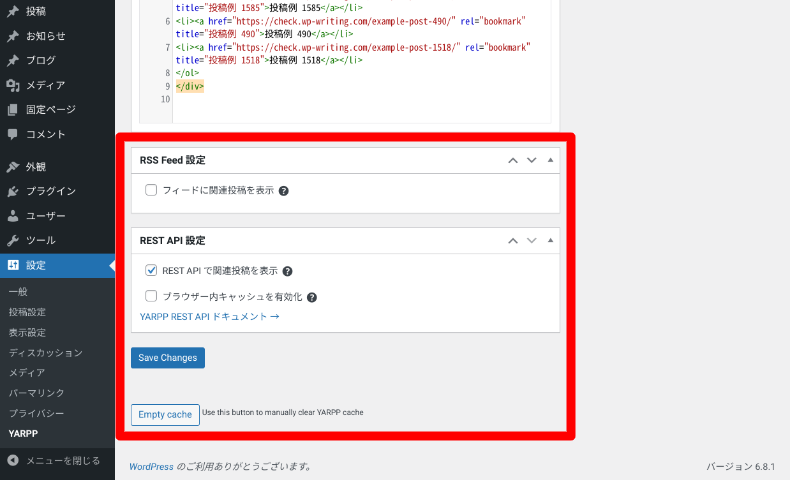This screenshot has width=790, height=480.
Task: Collapse the RSS Feed 設定 panel
Action: pos(550,160)
